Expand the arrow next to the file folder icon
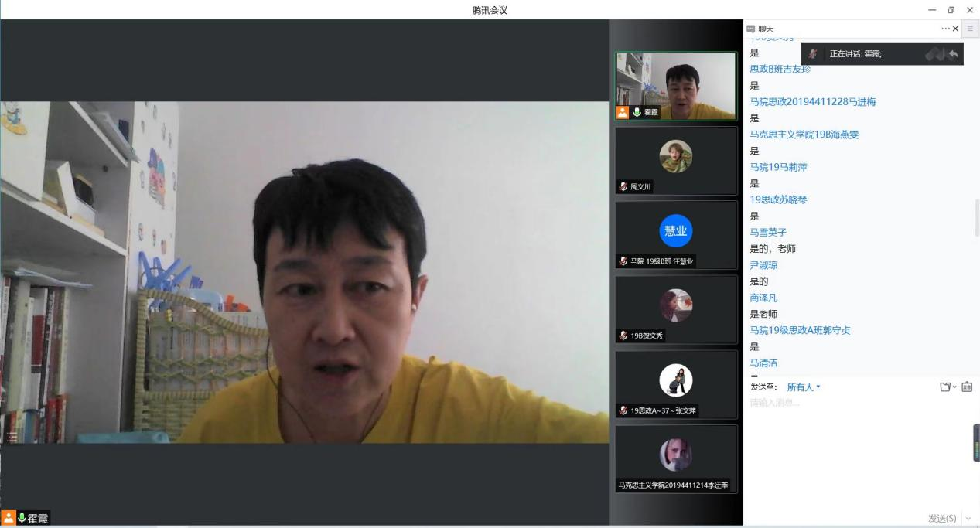This screenshot has width=980, height=528. click(954, 387)
